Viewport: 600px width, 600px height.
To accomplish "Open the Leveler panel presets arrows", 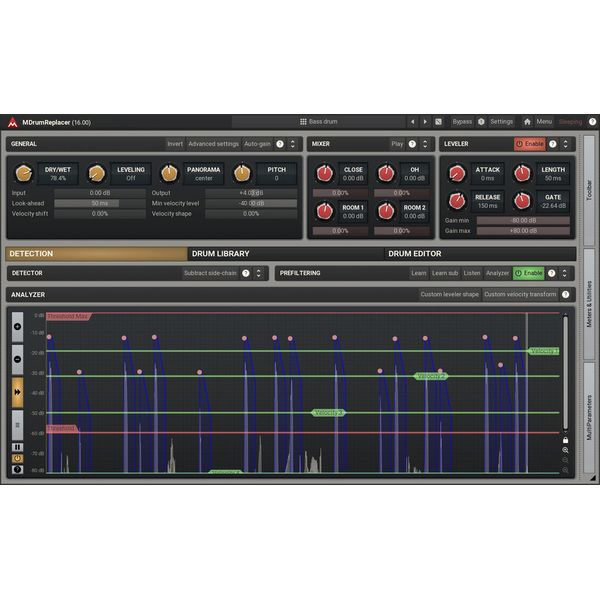I will point(565,144).
